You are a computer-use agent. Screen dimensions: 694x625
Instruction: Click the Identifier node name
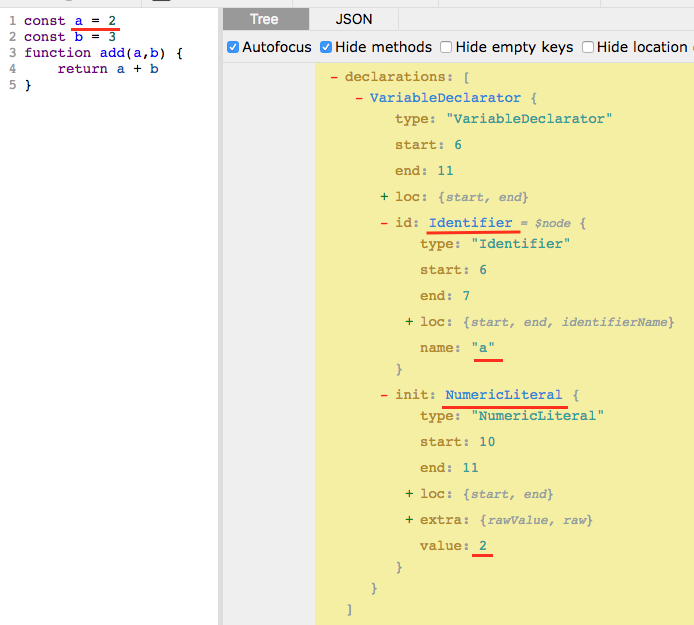tap(470, 223)
